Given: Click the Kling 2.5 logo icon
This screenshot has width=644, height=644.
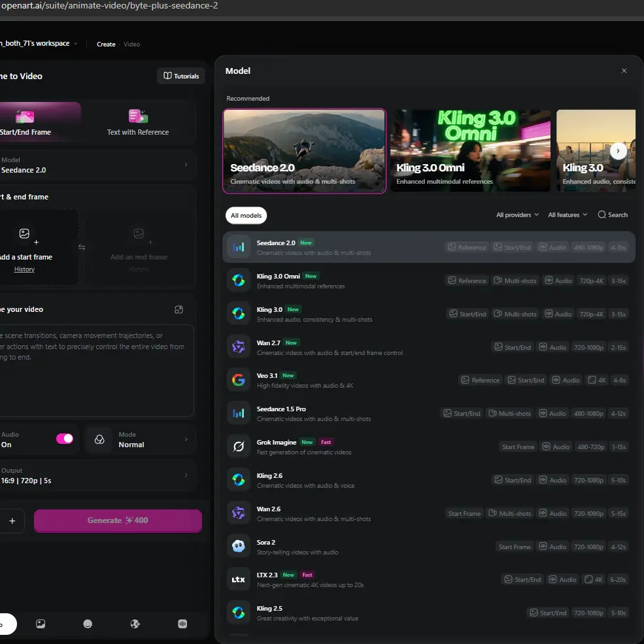Looking at the screenshot, I should (238, 613).
